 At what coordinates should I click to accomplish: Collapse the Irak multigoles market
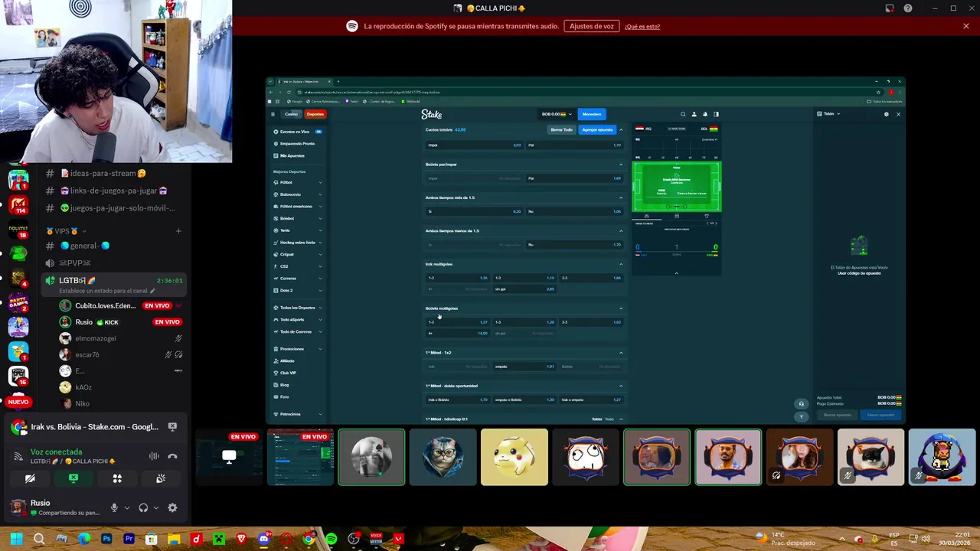pos(621,264)
